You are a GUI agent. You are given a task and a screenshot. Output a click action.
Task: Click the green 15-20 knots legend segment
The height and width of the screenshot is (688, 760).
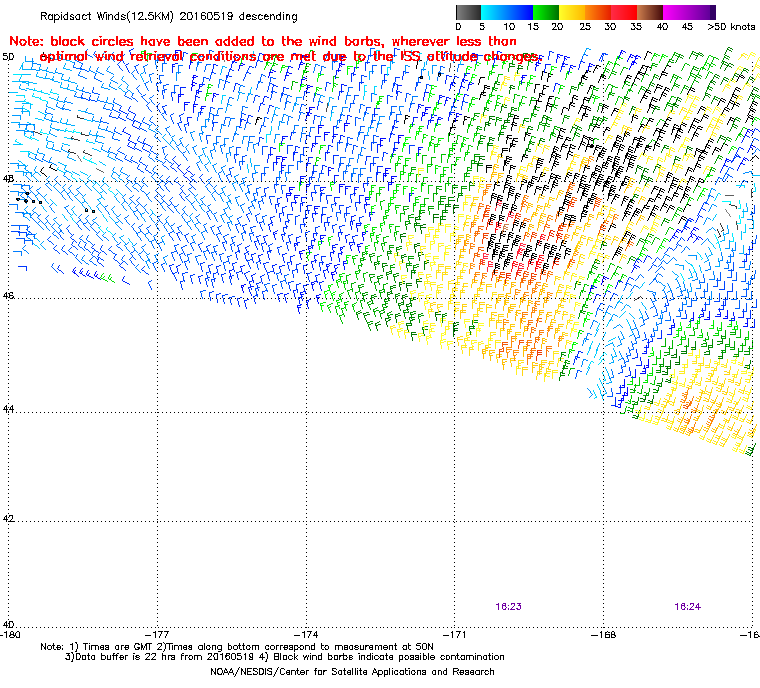[x=546, y=12]
